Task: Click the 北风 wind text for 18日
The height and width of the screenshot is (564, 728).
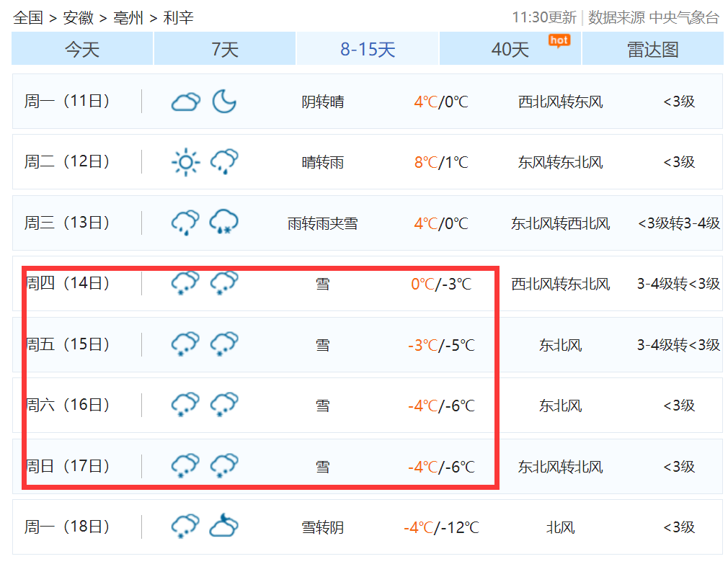Action: [560, 527]
